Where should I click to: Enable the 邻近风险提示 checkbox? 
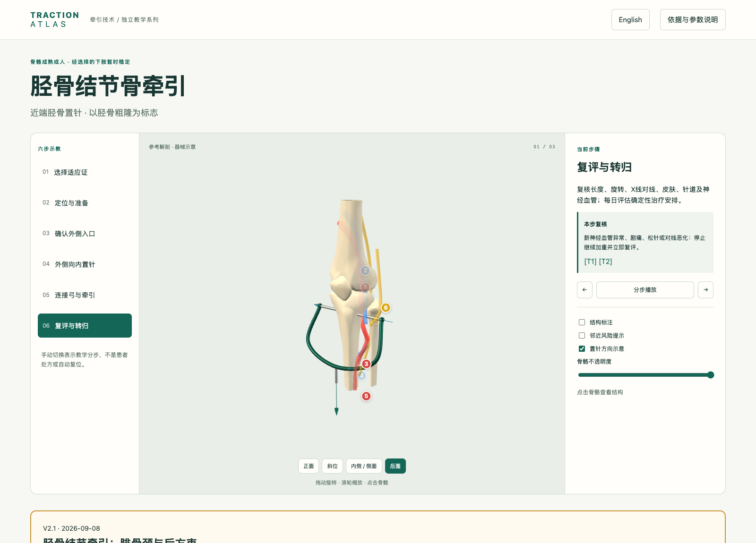pos(582,336)
